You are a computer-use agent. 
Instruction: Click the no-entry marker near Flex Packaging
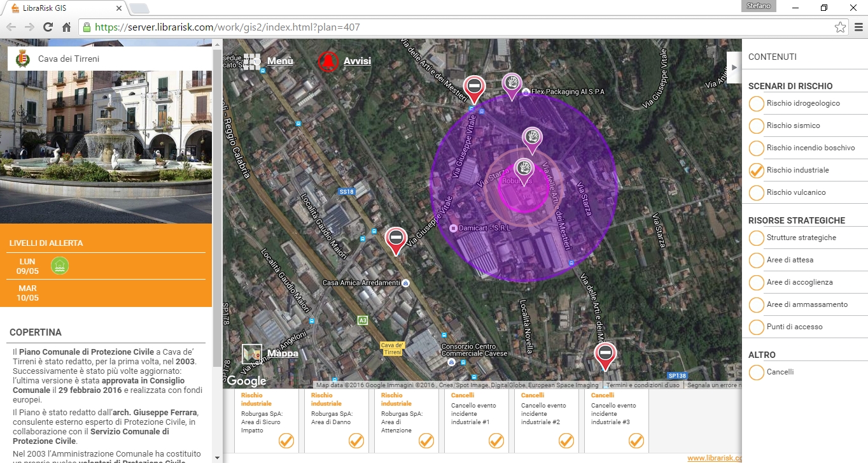coord(473,89)
